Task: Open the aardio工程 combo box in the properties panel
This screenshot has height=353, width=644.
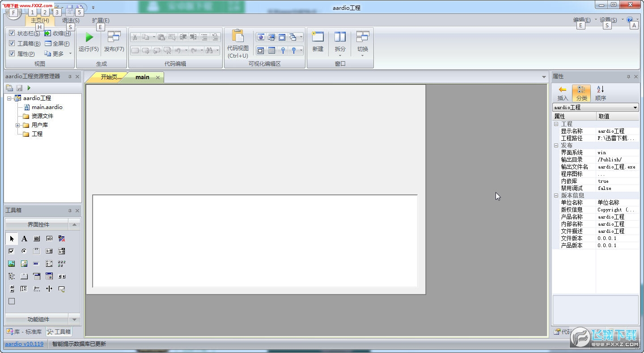Action: [595, 107]
